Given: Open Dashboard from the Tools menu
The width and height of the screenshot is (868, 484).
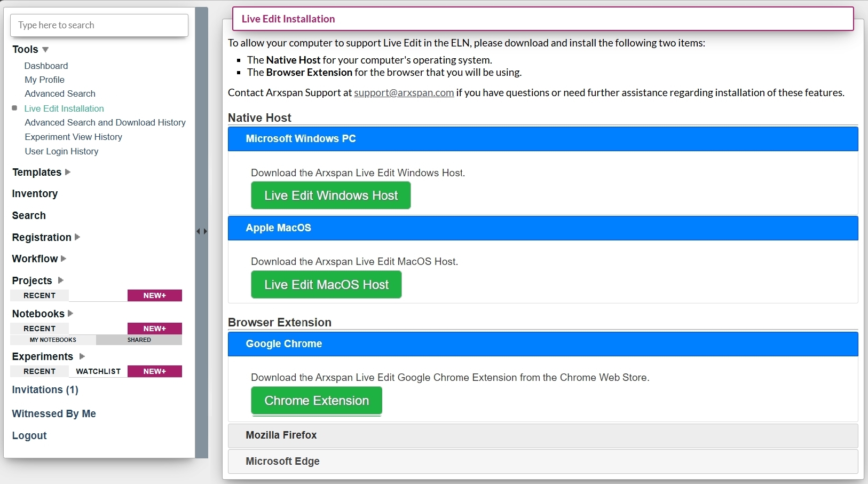Looking at the screenshot, I should point(46,66).
